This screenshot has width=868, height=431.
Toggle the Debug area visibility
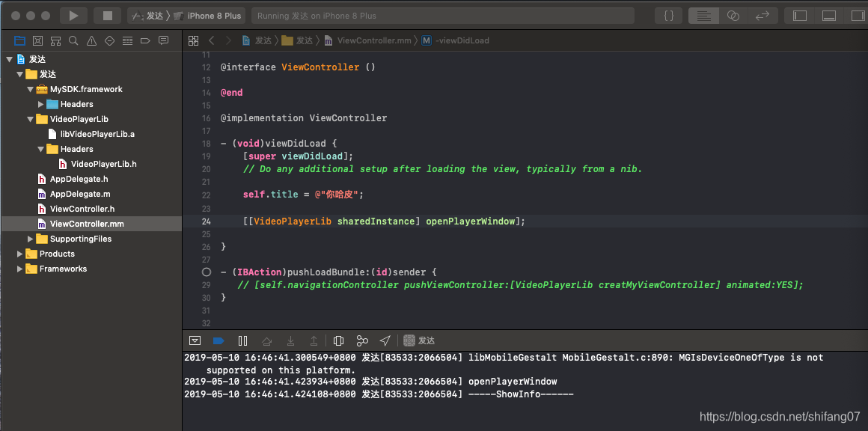coord(828,16)
